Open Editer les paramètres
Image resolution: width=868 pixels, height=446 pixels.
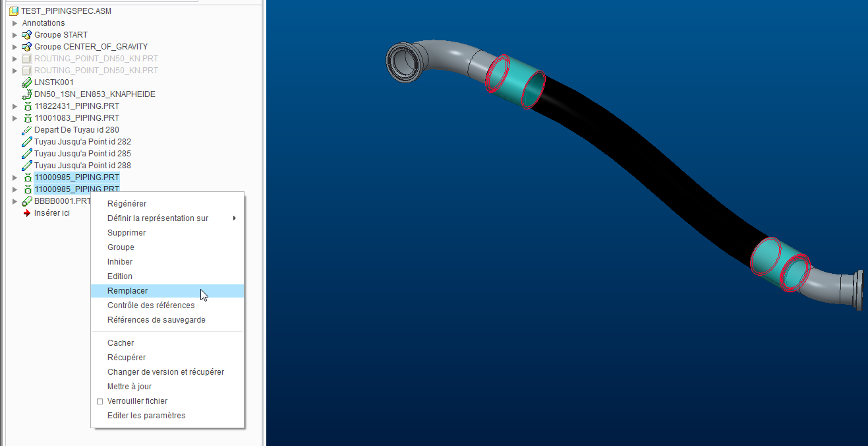146,416
